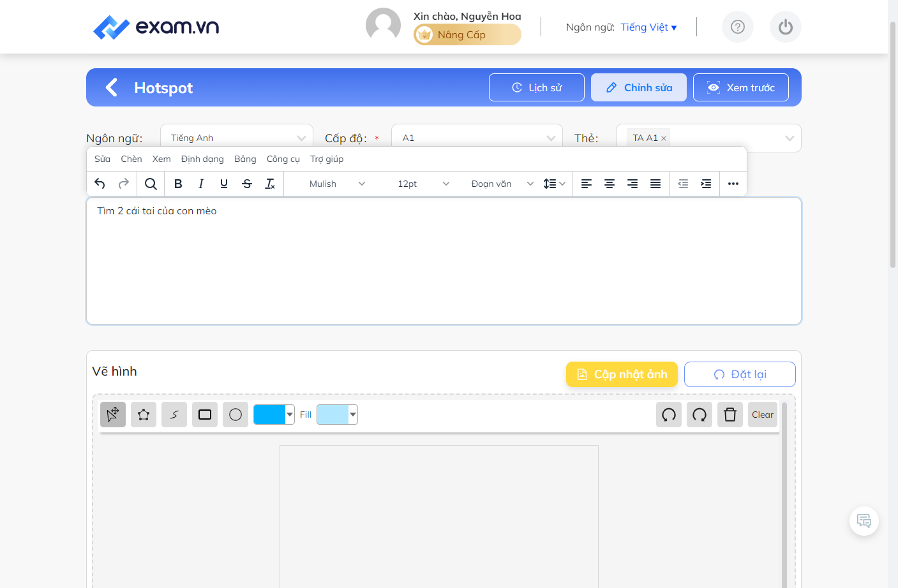This screenshot has height=588, width=898.
Task: Open the Tiếng Việt interface language dropdown
Action: 648,27
